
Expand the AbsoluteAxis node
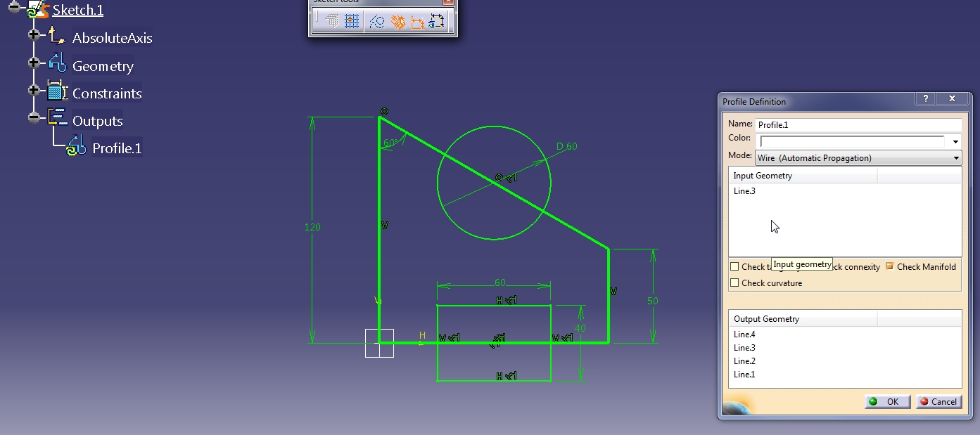click(x=34, y=34)
